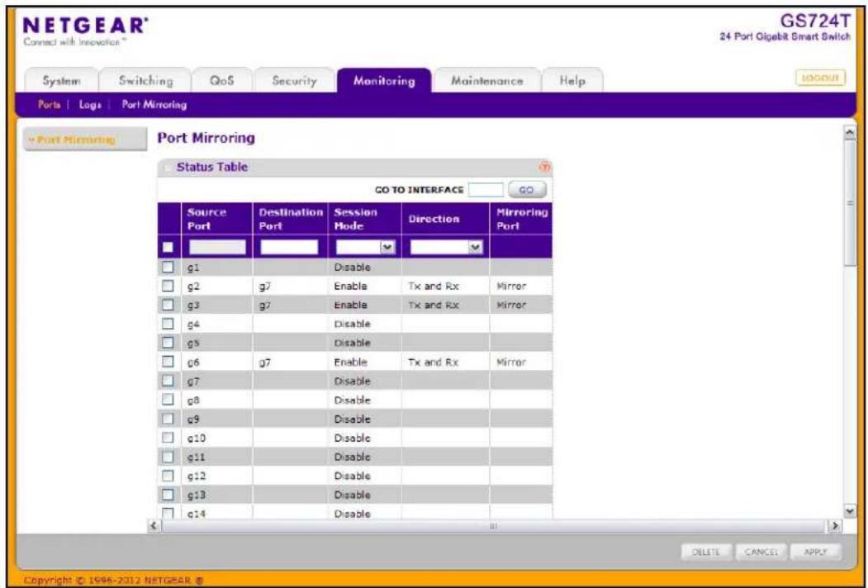The image size is (868, 588).
Task: Open the Session Mode dropdown
Action: click(x=365, y=247)
